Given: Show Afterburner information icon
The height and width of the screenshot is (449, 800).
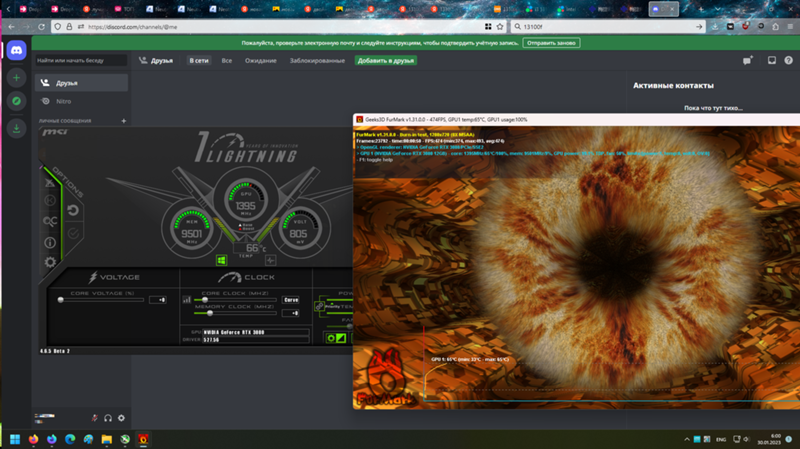Looking at the screenshot, I should (x=50, y=243).
